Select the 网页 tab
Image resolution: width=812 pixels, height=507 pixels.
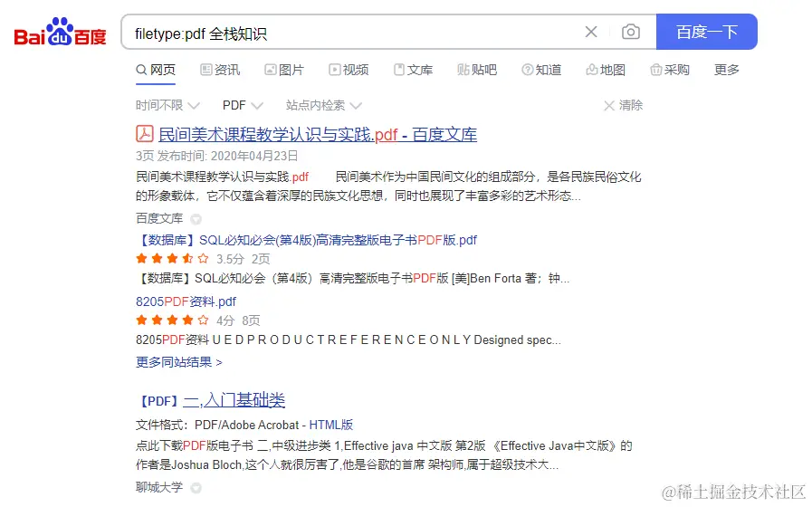tap(156, 70)
